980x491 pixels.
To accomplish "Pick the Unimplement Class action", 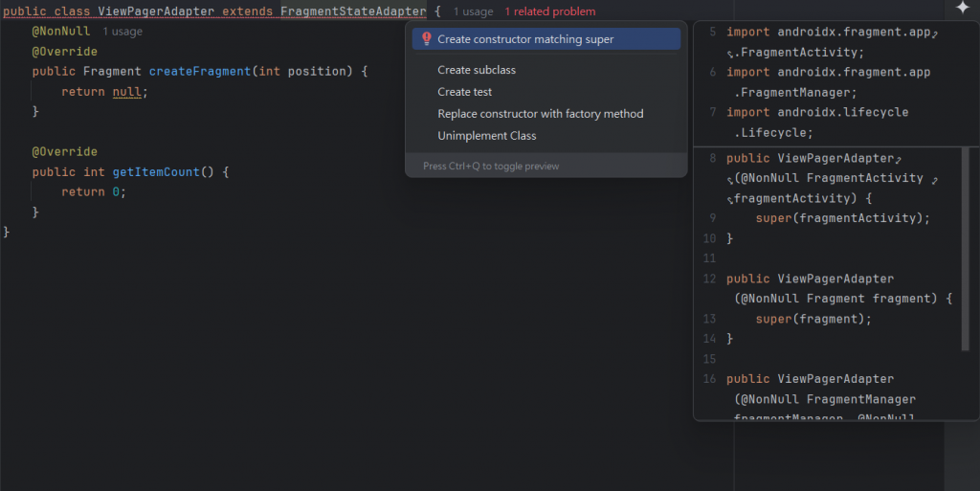I will (487, 136).
